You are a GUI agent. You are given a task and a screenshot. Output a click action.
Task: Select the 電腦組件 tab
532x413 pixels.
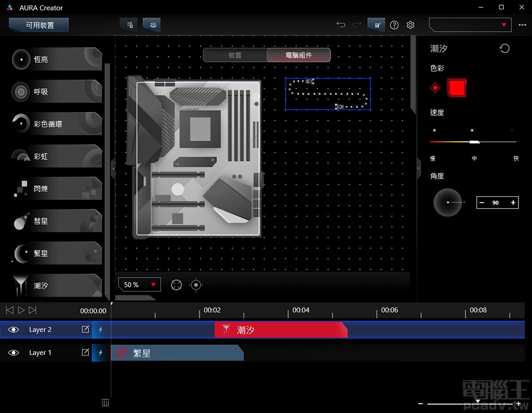pos(299,55)
